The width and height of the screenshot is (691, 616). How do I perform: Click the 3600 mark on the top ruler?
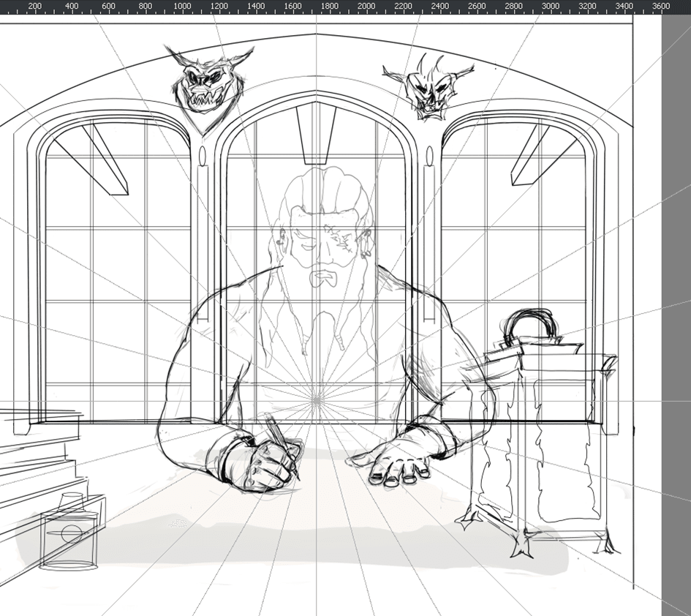click(660, 7)
